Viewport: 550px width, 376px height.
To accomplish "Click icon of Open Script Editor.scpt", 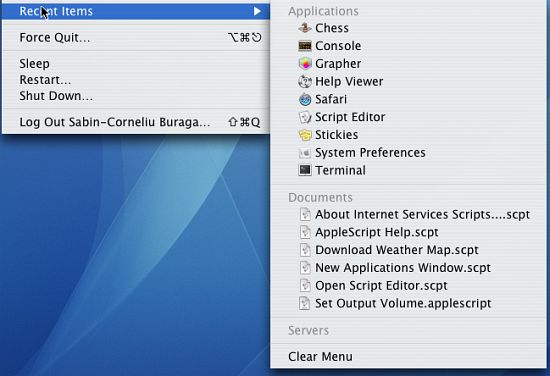I will point(305,286).
